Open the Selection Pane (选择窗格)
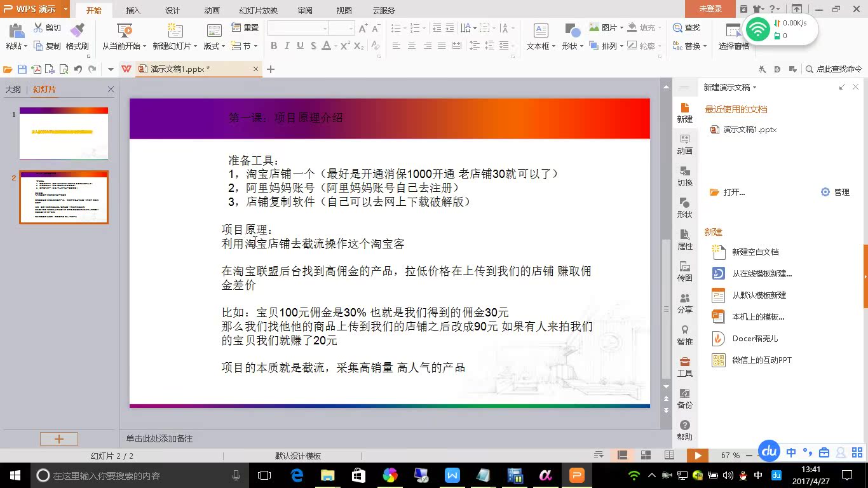 pos(734,37)
